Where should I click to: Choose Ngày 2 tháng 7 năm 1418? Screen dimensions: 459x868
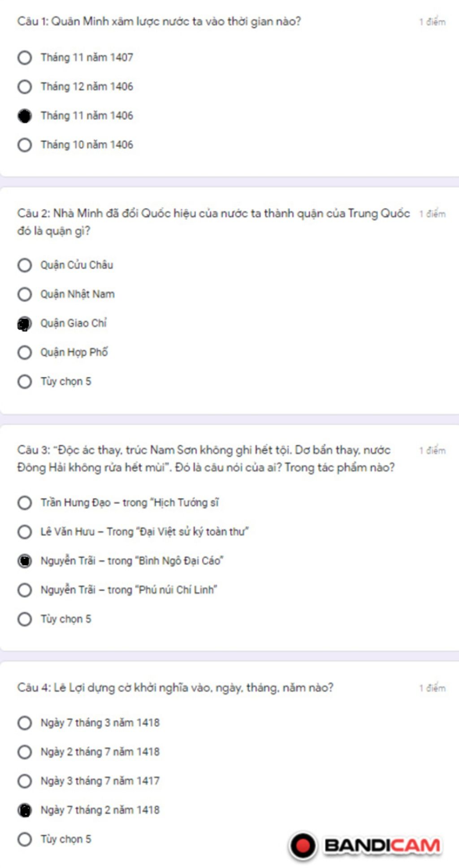(25, 752)
